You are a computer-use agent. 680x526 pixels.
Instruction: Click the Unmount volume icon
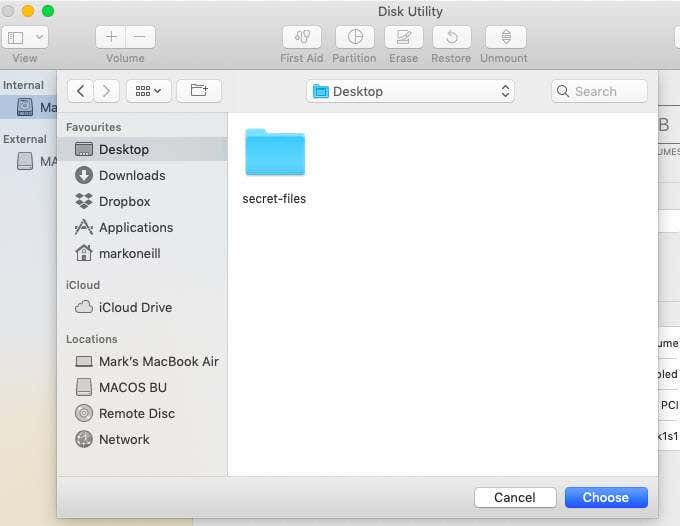tap(506, 37)
